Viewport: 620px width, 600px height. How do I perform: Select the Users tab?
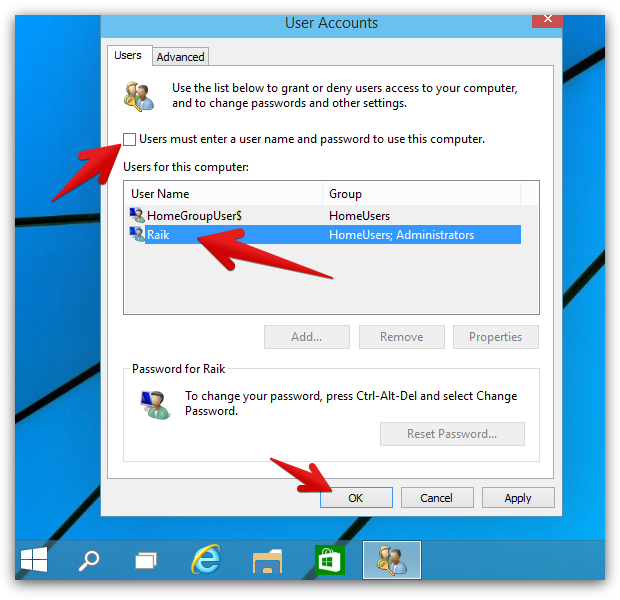[128, 55]
